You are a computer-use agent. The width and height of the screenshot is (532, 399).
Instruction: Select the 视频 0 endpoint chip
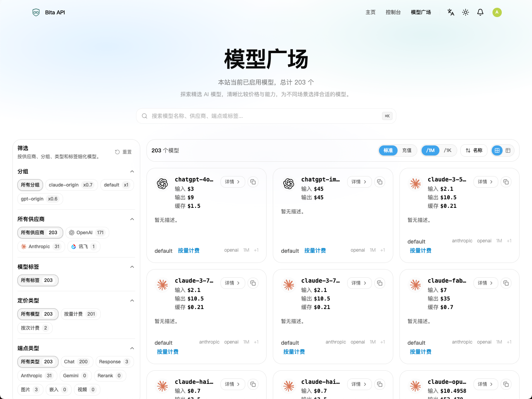point(87,390)
